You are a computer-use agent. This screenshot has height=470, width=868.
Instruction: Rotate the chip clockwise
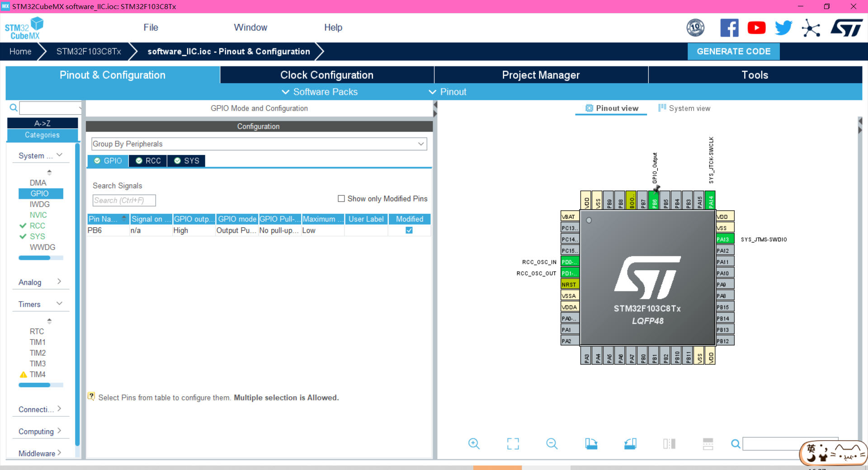coord(591,444)
